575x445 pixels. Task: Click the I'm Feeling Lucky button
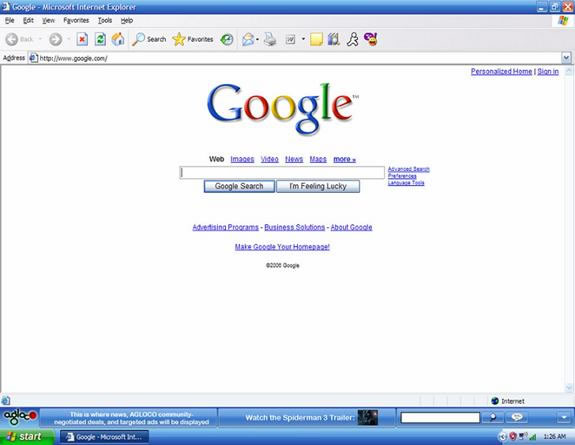click(318, 186)
